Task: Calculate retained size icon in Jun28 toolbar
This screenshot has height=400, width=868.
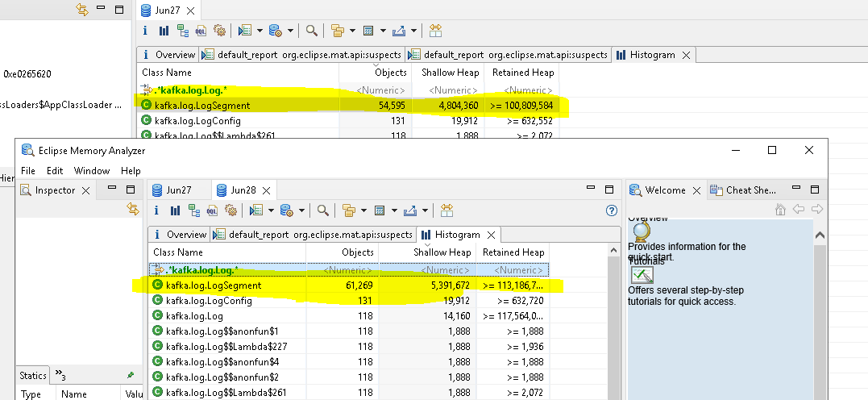Action: [x=380, y=210]
